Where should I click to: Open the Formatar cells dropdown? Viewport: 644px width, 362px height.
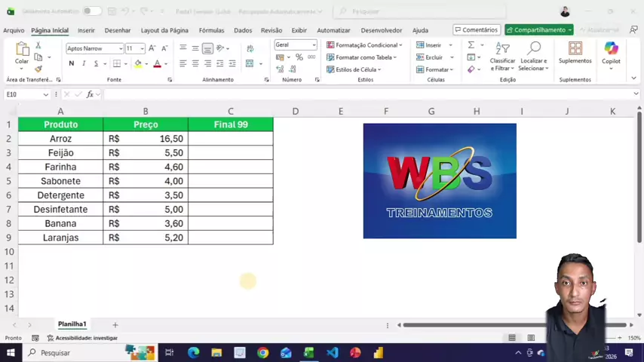[x=434, y=69]
